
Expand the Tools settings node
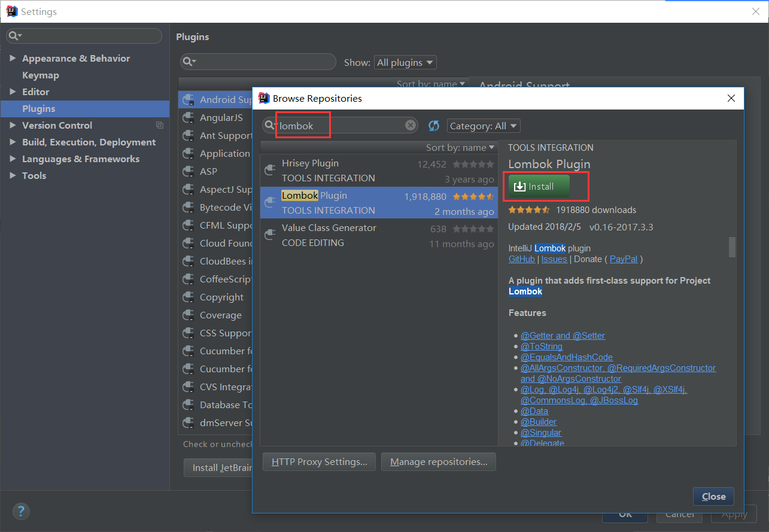(x=13, y=175)
